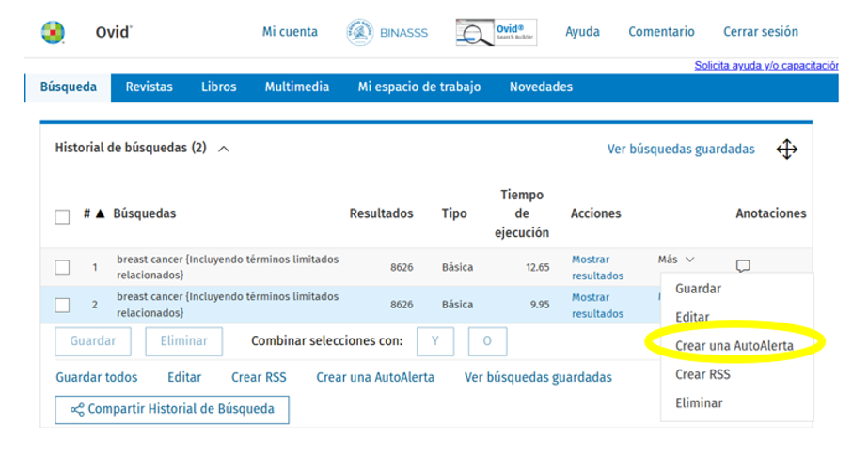The height and width of the screenshot is (457, 868).
Task: Toggle the select-all searches checkbox
Action: click(62, 216)
